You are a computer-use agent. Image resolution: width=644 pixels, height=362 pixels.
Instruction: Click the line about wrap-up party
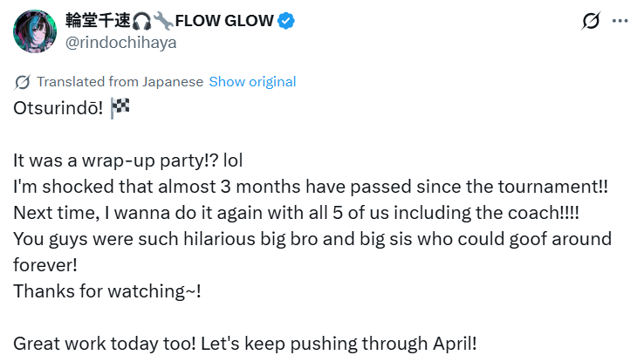127,161
